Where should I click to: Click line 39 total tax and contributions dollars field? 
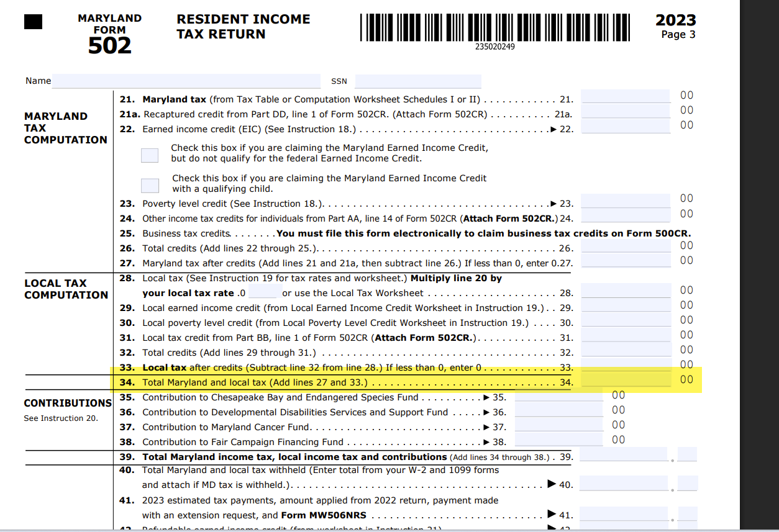[x=624, y=454]
